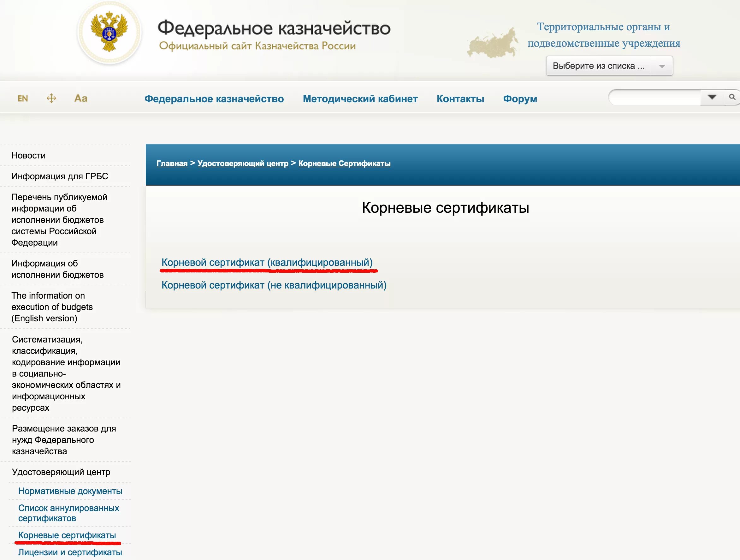Open 'Лицензии и сертификаты' sidebar sublink

tap(70, 552)
